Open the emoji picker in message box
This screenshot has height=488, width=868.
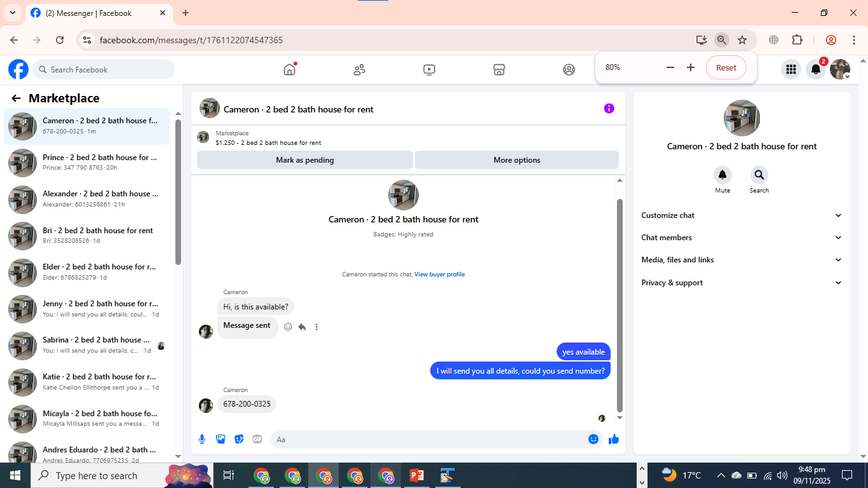pyautogui.click(x=593, y=439)
